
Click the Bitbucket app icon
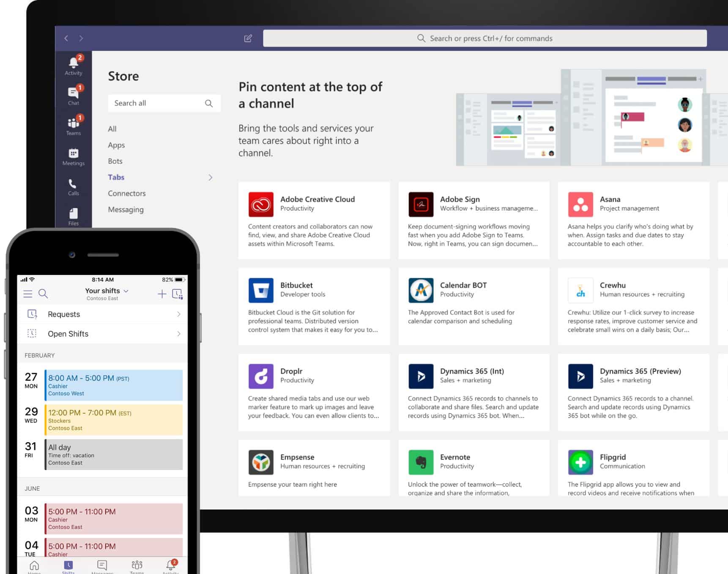(261, 290)
